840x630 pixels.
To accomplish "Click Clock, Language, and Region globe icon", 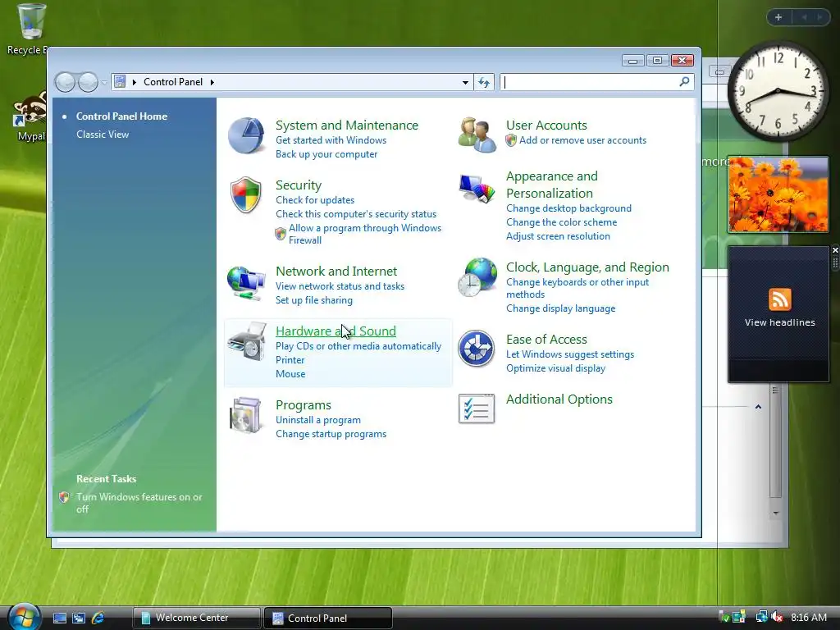I will (477, 277).
